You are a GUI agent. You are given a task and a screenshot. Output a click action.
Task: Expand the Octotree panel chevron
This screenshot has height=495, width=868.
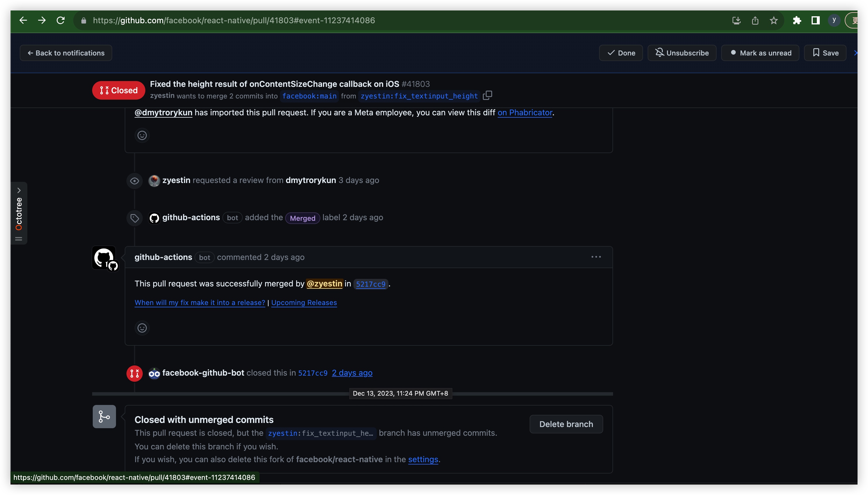(x=19, y=190)
